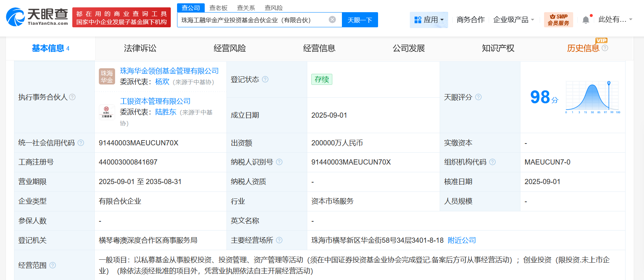Image resolution: width=644 pixels, height=280 pixels.
Task: Click help icon next to 经营范围
Action: 53,265
